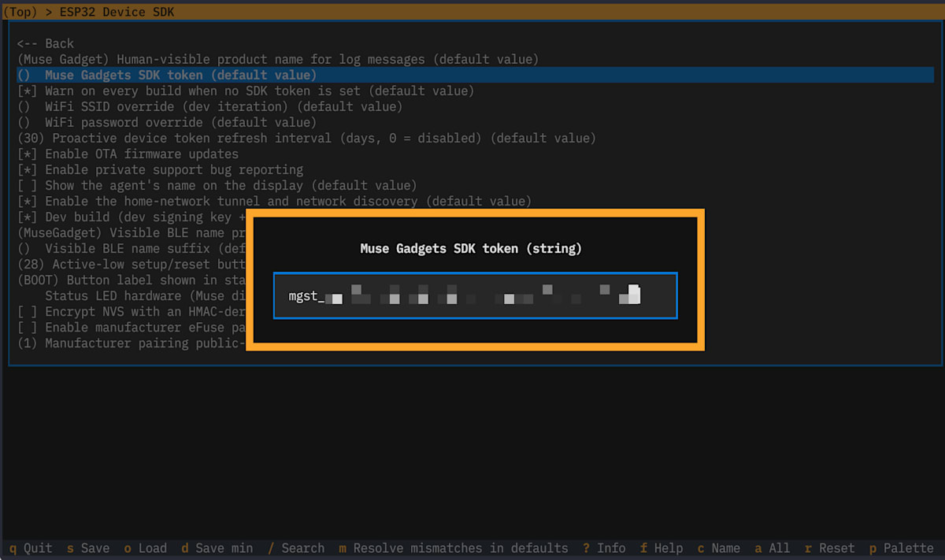
Task: Open Proactive device token refresh interval setting
Action: pos(306,138)
